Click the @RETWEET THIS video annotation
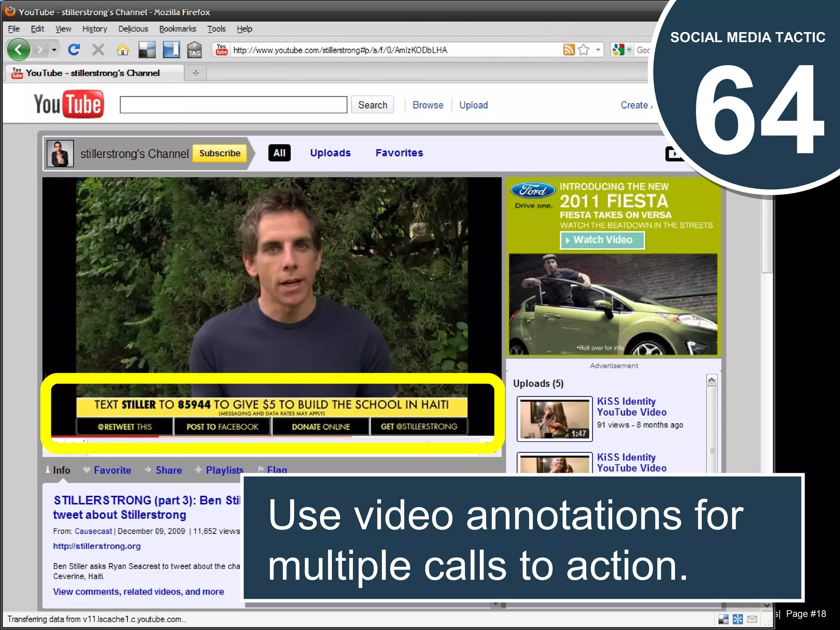Viewport: 840px width, 630px height. point(125,427)
